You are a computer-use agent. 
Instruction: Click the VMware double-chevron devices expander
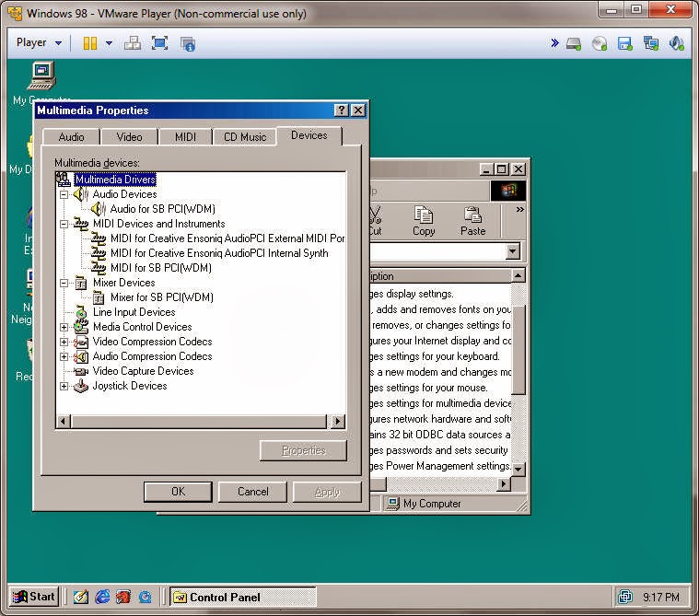point(554,42)
